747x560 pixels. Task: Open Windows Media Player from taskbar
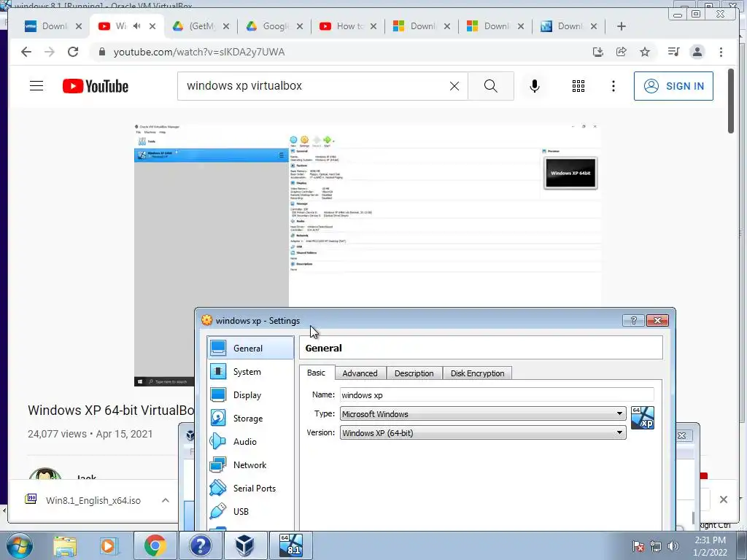[109, 545]
